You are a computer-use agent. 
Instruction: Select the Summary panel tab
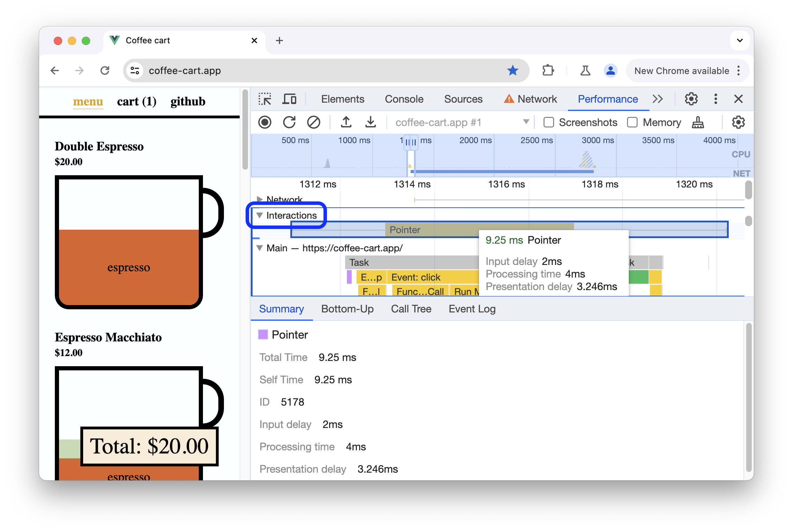pyautogui.click(x=282, y=309)
